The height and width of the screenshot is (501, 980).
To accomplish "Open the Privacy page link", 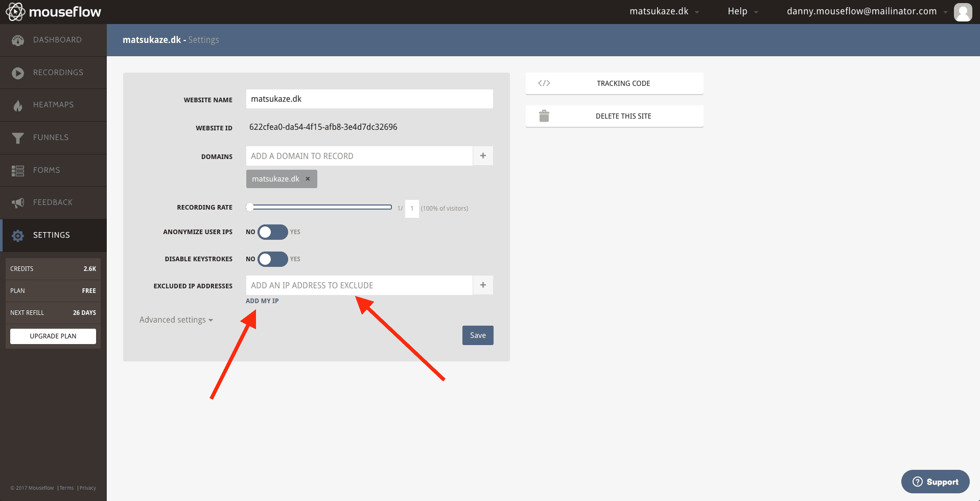I will (x=87, y=488).
